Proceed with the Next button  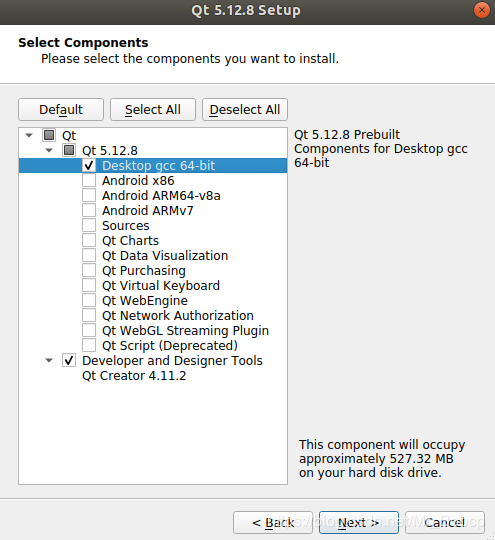pyautogui.click(x=359, y=522)
